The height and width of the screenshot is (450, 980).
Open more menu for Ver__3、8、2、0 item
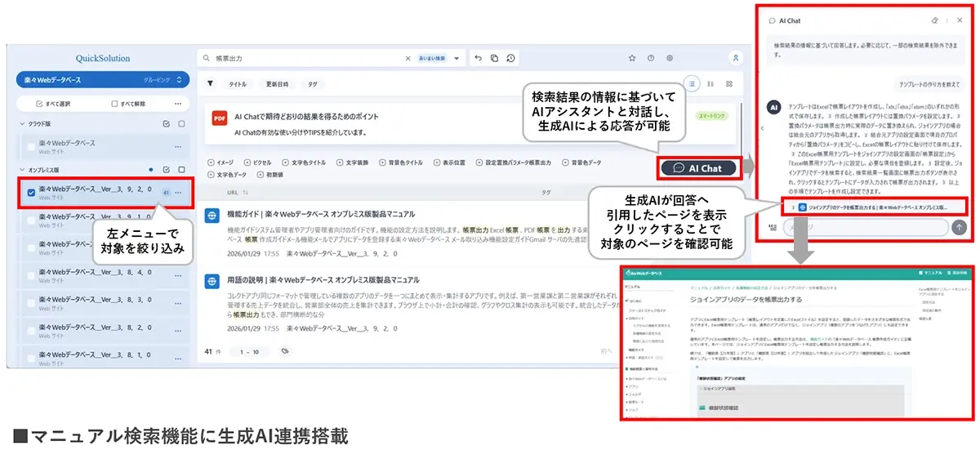(178, 332)
